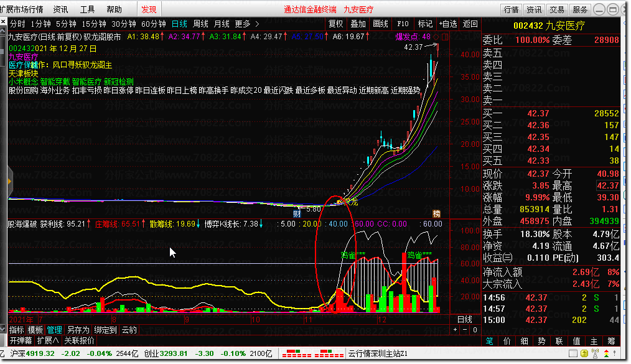Screen dimensions: 631x364
Task: Select the 值 value tab
Action: click(x=576, y=341)
